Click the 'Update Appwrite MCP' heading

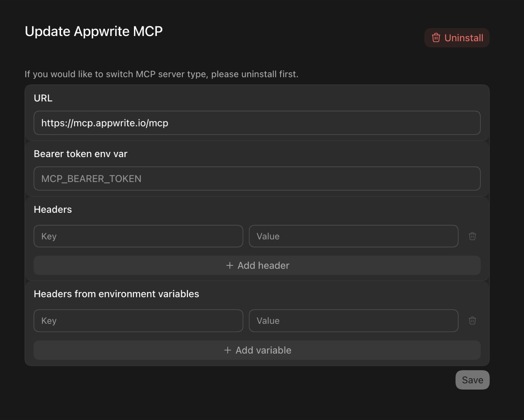click(94, 31)
